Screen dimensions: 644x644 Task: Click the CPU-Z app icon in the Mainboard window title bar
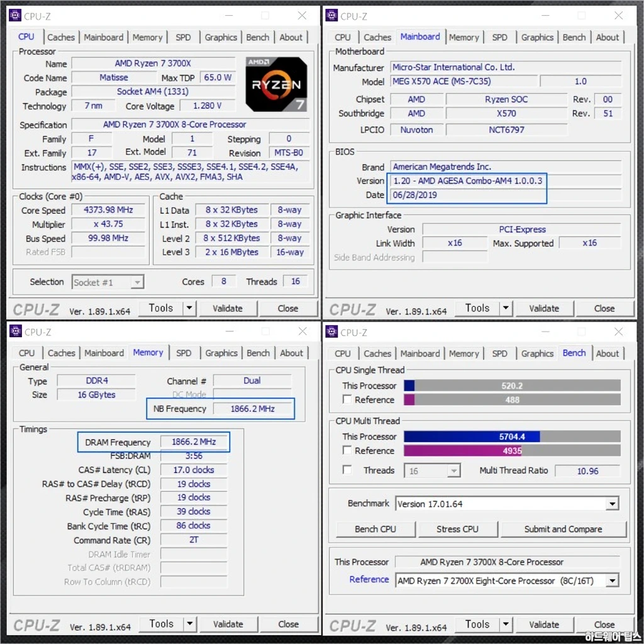[331, 16]
